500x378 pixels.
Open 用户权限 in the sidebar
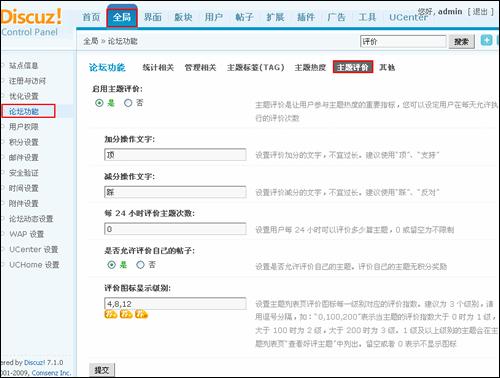[24, 127]
